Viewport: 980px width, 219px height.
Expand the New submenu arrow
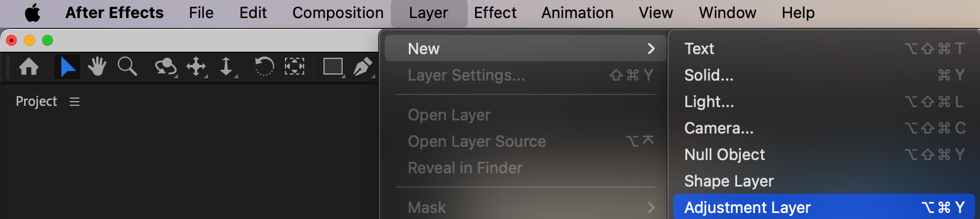[x=651, y=49]
